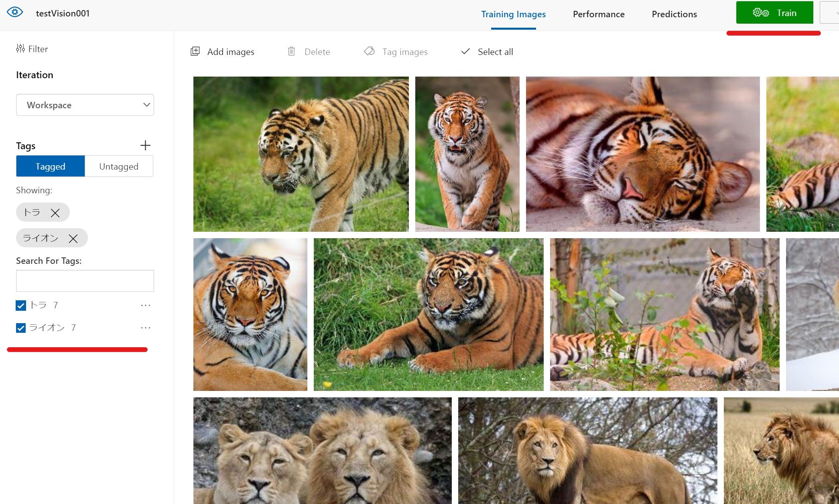Select the standing male lion among branches thumbnail
Image resolution: width=839 pixels, height=504 pixels.
point(587,451)
